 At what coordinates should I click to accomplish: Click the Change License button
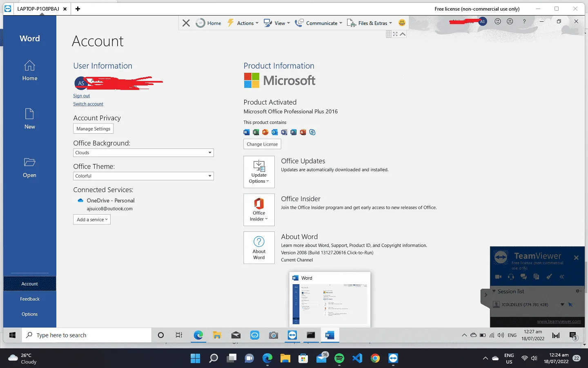pyautogui.click(x=262, y=144)
